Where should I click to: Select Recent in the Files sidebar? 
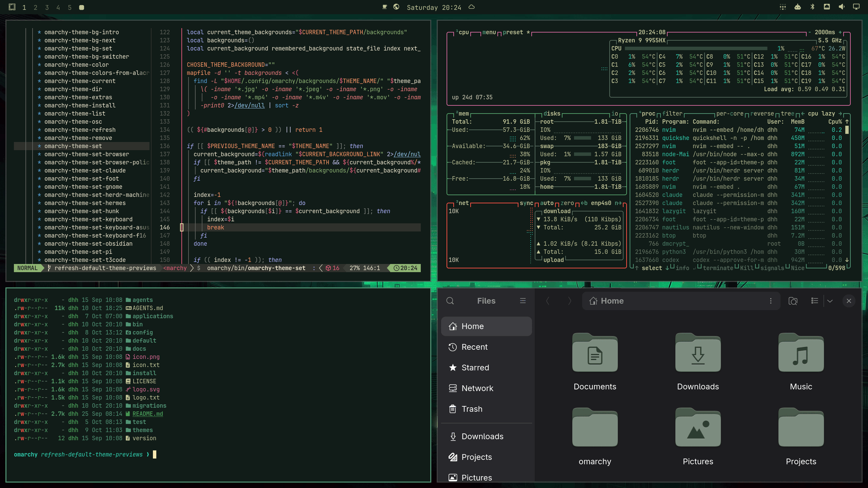pos(486,347)
